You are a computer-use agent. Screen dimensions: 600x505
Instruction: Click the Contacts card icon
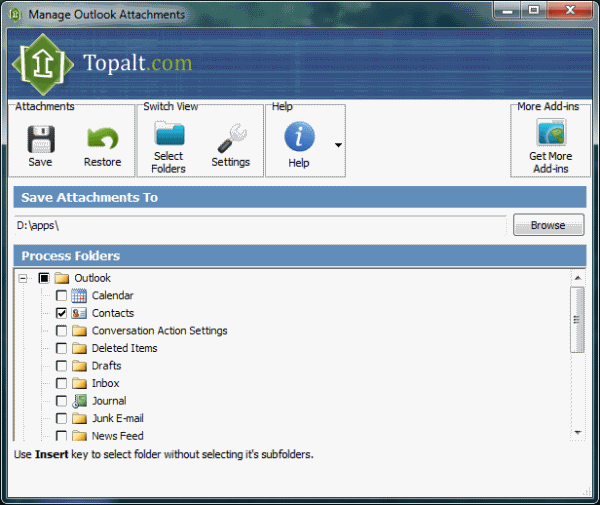pyautogui.click(x=79, y=313)
